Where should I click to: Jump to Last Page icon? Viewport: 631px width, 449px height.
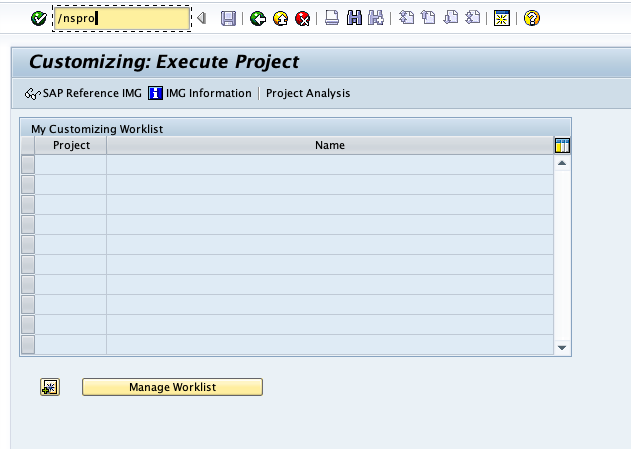[x=472, y=18]
